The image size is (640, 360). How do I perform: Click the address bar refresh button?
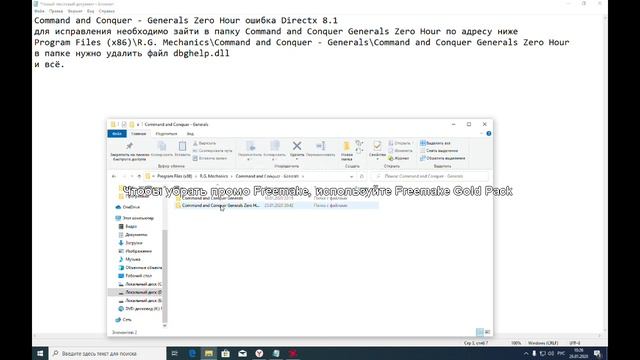[362, 176]
